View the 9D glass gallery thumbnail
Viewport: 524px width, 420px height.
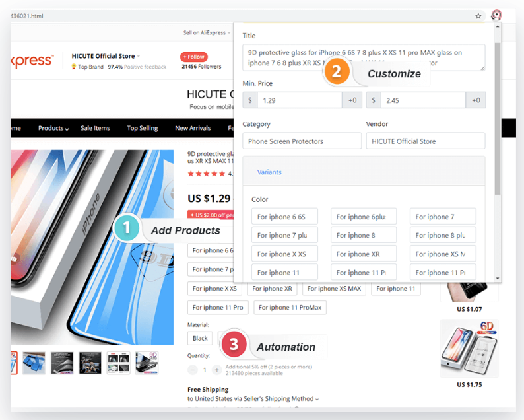[x=147, y=363]
